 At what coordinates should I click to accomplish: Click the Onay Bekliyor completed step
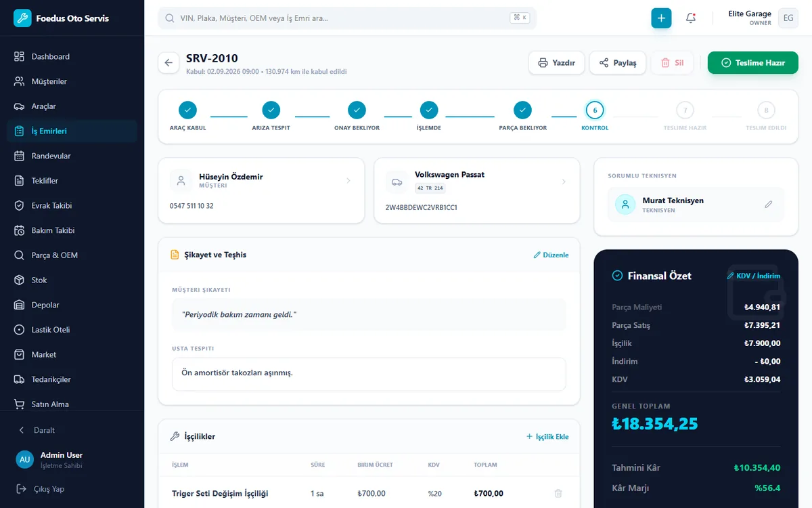(x=357, y=110)
